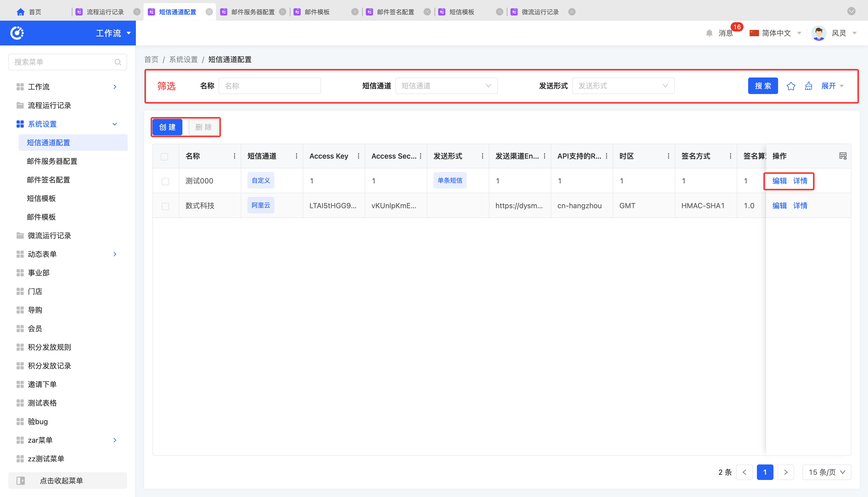The height and width of the screenshot is (497, 868).
Task: Click the clear filters broom icon
Action: pyautogui.click(x=808, y=86)
